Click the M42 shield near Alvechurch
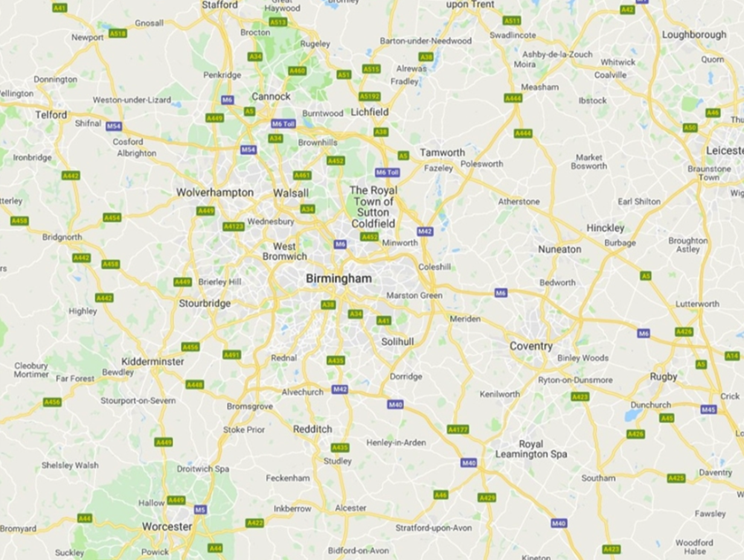Image resolution: width=744 pixels, height=560 pixels. [x=340, y=390]
